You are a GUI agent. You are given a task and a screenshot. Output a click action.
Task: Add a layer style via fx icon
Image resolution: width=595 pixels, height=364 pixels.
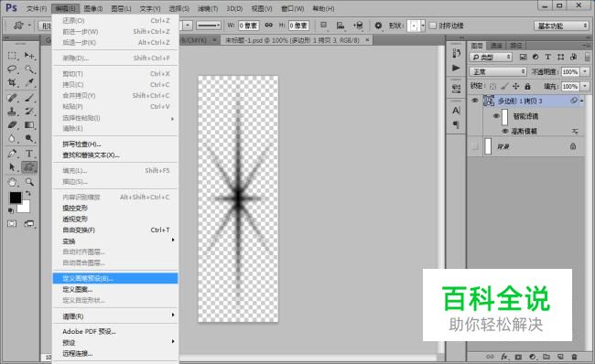pos(504,357)
